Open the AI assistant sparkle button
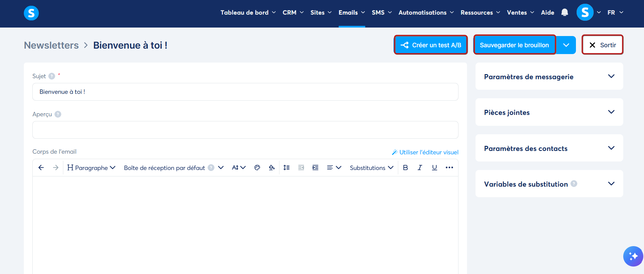The height and width of the screenshot is (274, 644). (633, 256)
